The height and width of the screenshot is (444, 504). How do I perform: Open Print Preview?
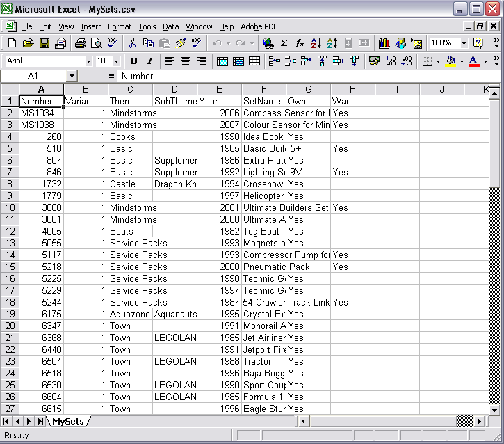pyautogui.click(x=96, y=42)
